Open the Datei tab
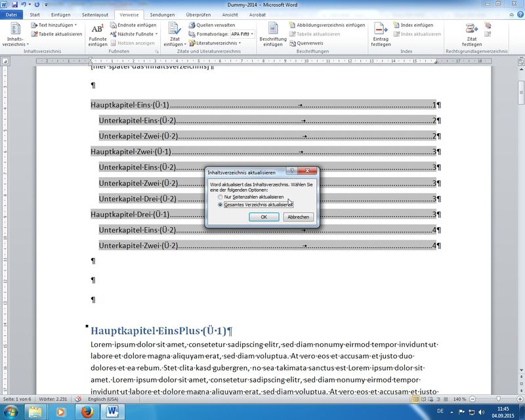The width and height of the screenshot is (525, 420). tap(11, 14)
